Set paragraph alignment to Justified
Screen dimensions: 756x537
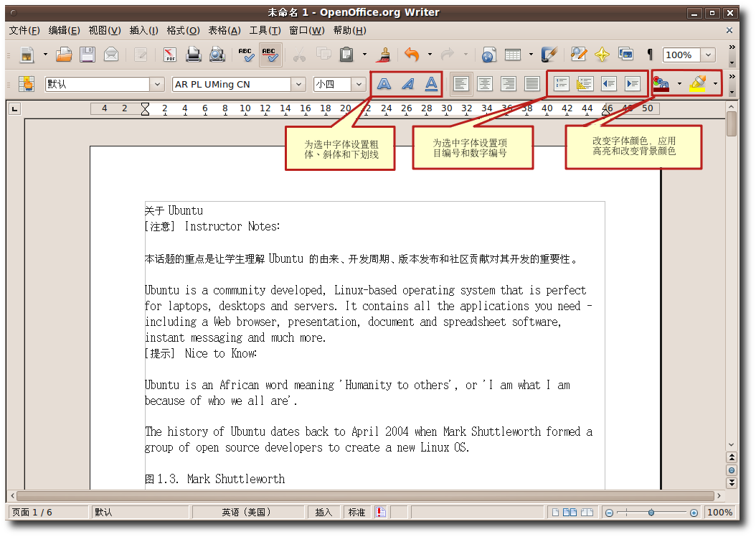tap(531, 84)
